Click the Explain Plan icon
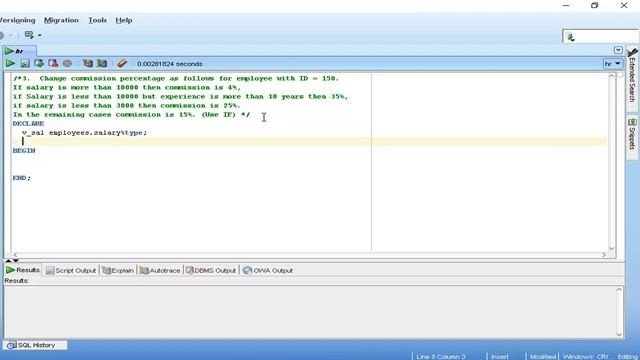The width and height of the screenshot is (640, 360). click(x=88, y=64)
